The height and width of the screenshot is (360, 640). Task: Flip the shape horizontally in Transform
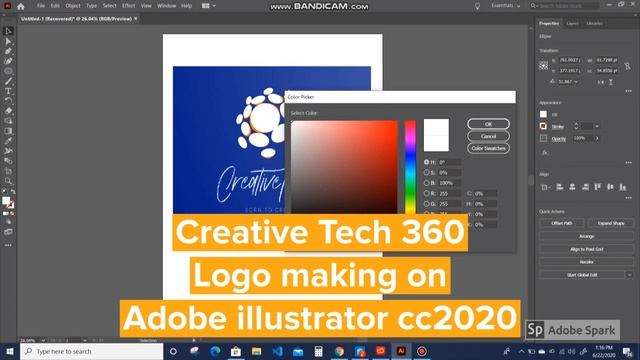tap(600, 82)
